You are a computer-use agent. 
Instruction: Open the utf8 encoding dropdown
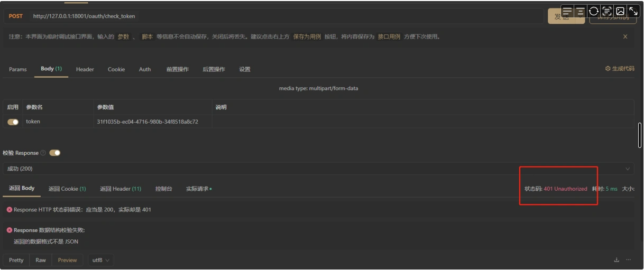tap(101, 260)
